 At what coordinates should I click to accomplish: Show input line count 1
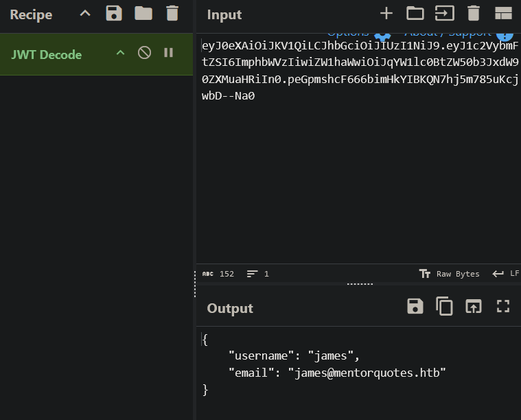click(258, 274)
